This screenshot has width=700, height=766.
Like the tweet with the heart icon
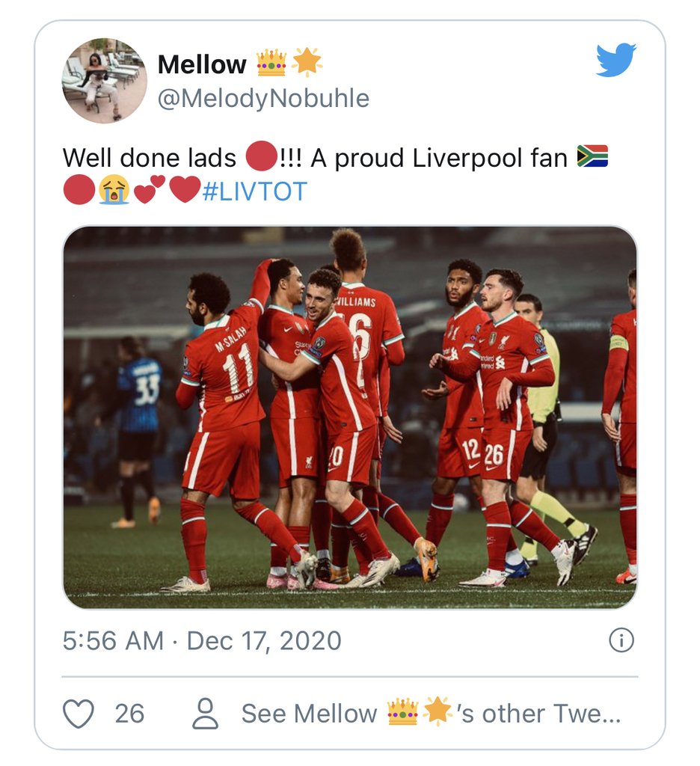[x=79, y=714]
